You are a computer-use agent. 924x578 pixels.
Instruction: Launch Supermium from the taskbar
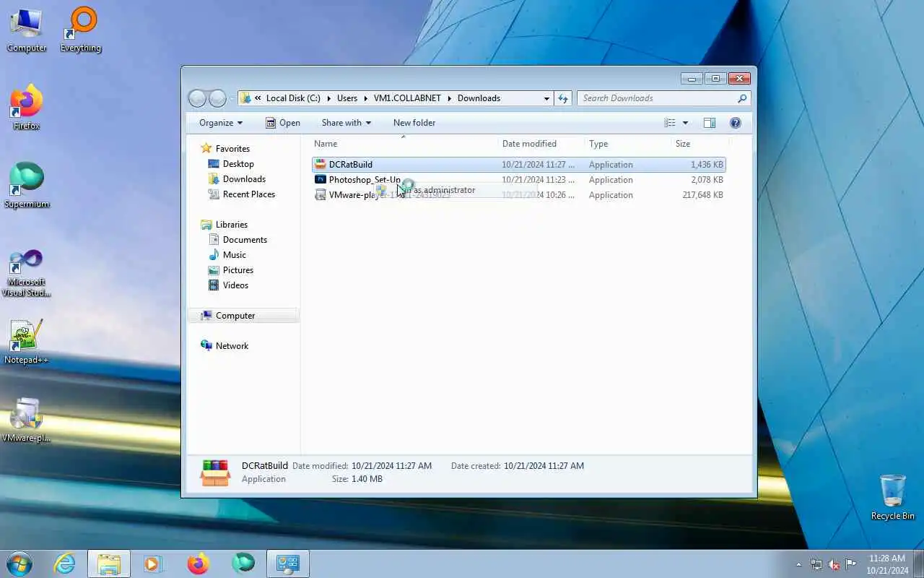(x=243, y=564)
